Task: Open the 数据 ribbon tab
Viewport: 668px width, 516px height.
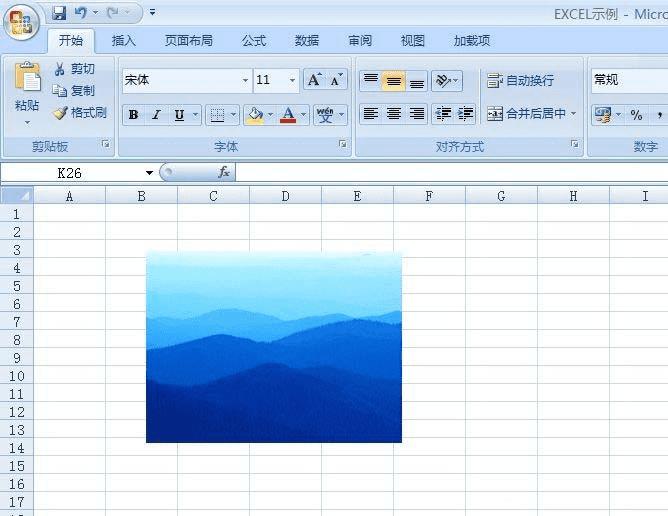Action: pyautogui.click(x=307, y=40)
